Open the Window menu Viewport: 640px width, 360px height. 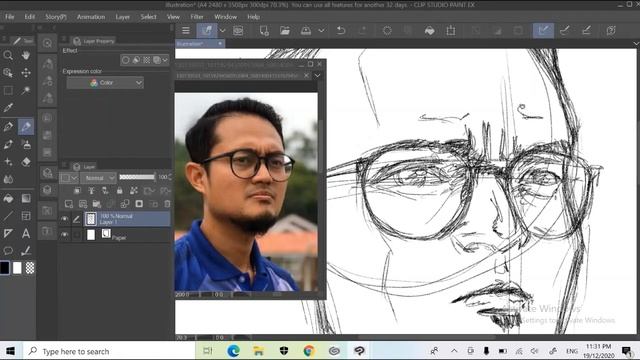(225, 17)
